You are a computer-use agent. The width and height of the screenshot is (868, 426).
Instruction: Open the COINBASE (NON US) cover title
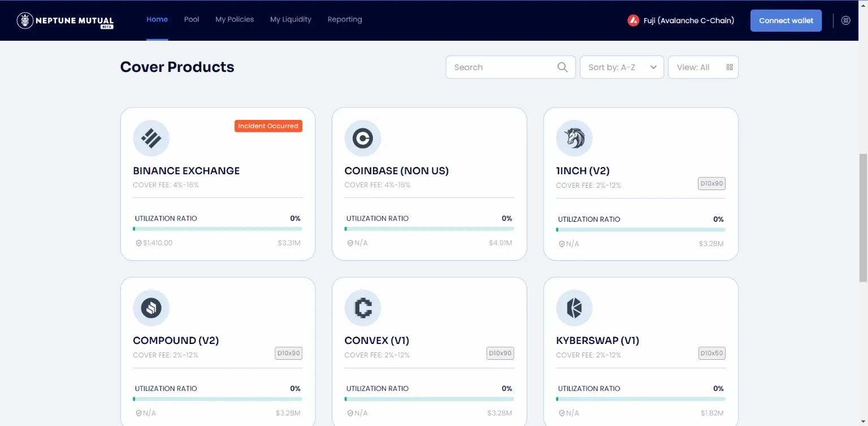tap(397, 171)
